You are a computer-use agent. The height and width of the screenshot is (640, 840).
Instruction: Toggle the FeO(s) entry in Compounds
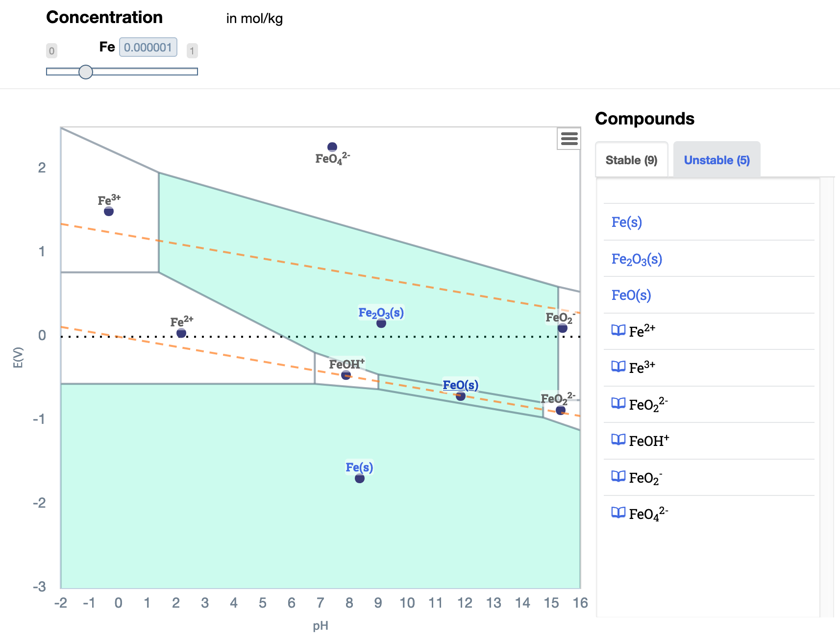click(631, 295)
